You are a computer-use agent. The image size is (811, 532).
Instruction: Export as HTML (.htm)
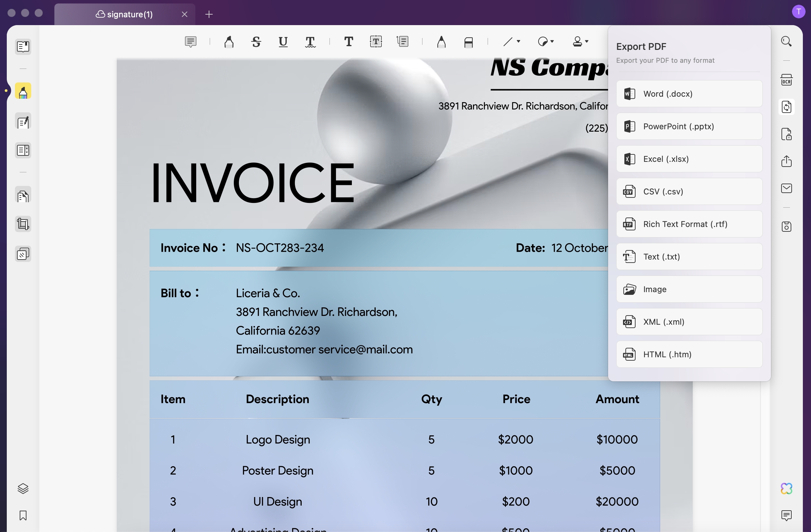point(689,354)
